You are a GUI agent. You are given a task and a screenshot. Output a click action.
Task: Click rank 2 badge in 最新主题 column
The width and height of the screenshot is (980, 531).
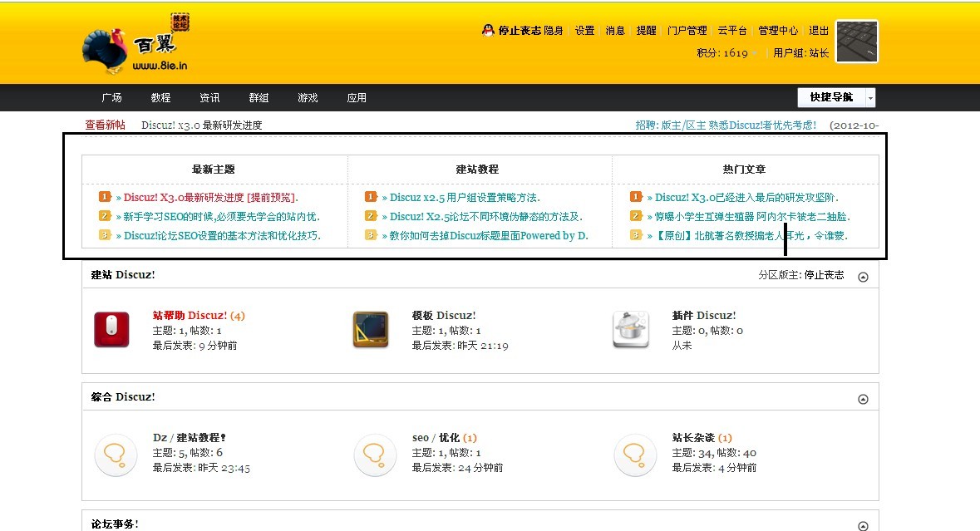[x=105, y=216]
